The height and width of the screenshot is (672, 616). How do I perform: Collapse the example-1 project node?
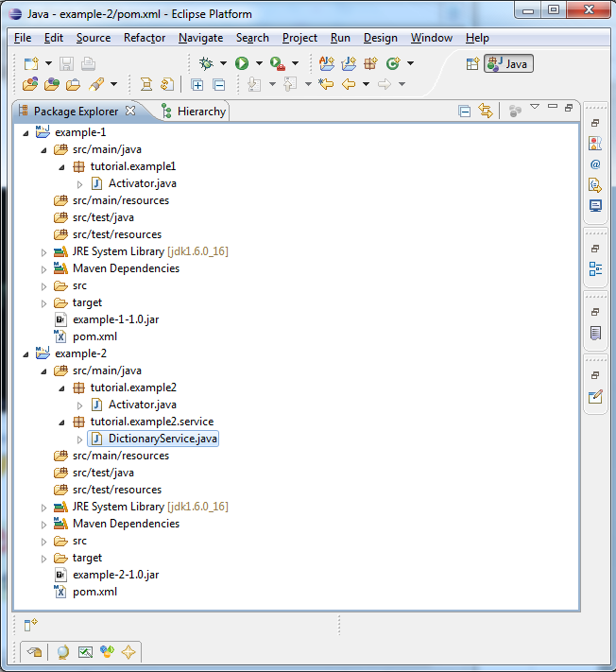[26, 132]
